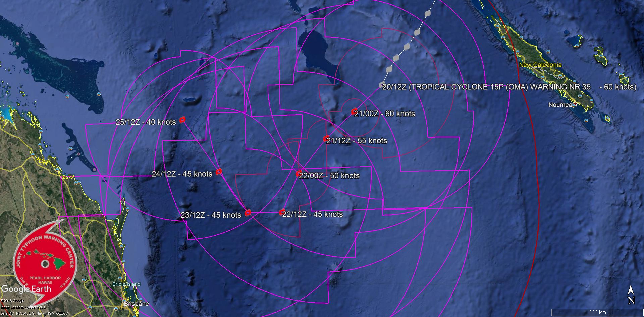Click the '22/00Z - 50 knots' label

coord(329,176)
